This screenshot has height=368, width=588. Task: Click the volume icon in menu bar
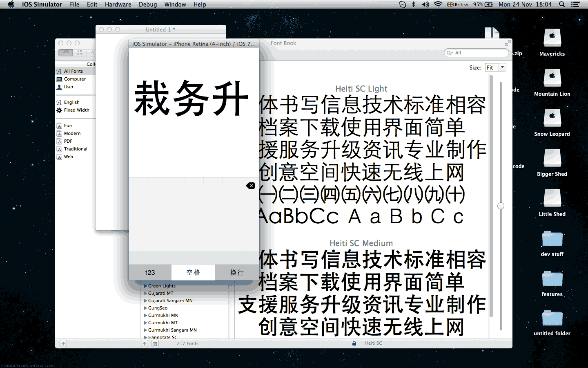pos(425,4)
